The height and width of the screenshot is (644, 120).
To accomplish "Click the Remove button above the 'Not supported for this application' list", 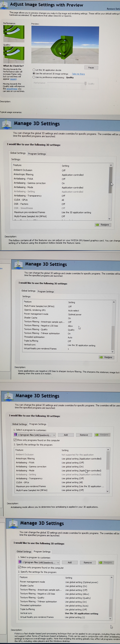I will click(x=84, y=435).
